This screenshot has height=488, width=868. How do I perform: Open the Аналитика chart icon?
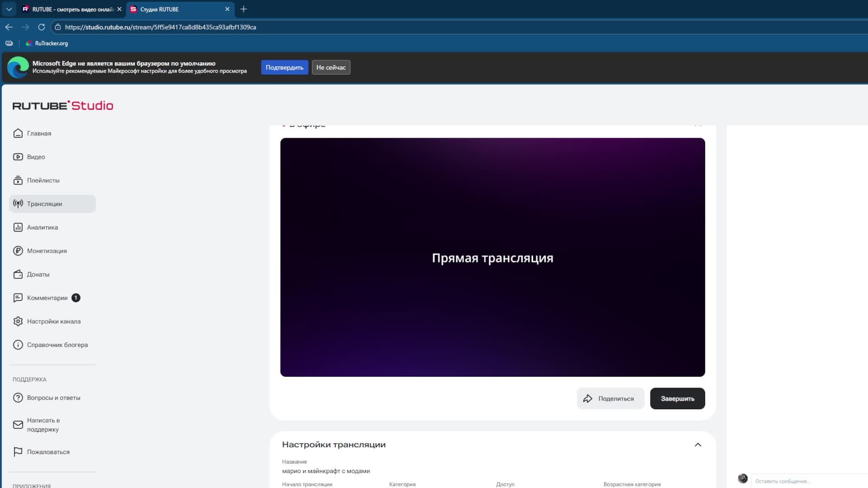pos(18,227)
